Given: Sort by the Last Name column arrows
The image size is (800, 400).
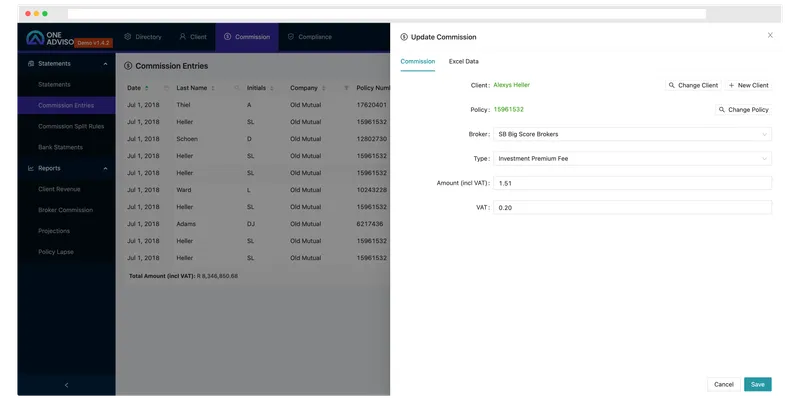Looking at the screenshot, I should (213, 88).
